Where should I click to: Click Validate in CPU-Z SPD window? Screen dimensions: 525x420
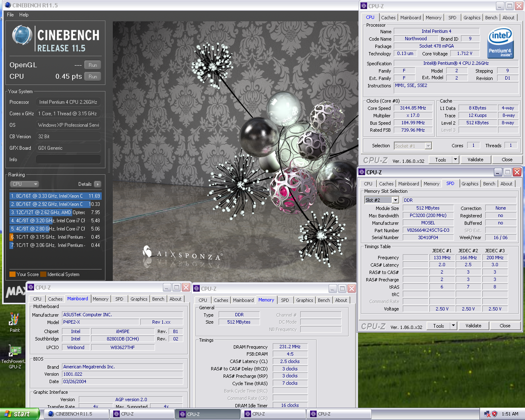[473, 326]
